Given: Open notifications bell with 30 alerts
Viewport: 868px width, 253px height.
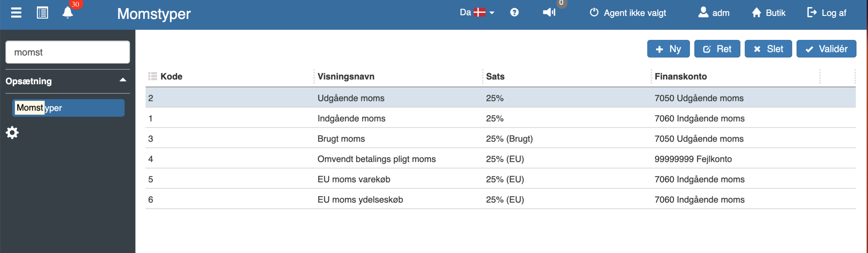Looking at the screenshot, I should click(x=67, y=13).
